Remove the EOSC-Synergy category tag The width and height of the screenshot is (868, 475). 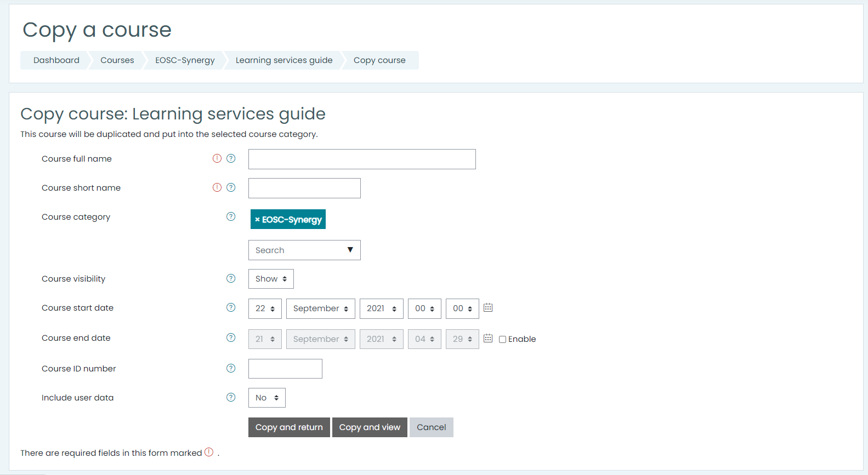pos(257,220)
